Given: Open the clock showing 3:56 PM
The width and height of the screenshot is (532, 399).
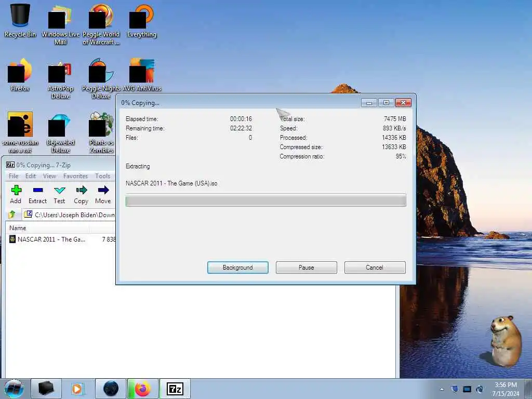Looking at the screenshot, I should (x=506, y=389).
